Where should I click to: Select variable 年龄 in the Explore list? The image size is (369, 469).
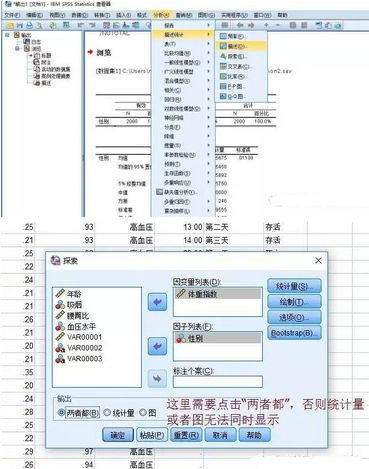[x=69, y=294]
